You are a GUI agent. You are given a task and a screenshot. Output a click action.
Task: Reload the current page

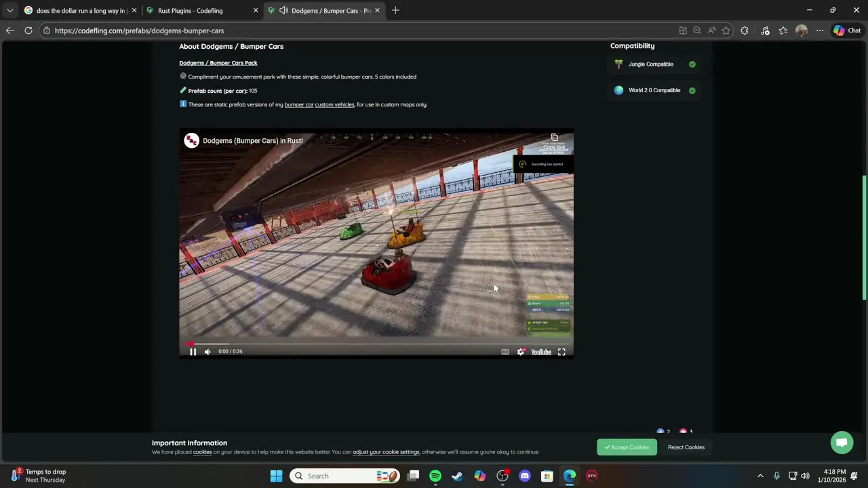[x=28, y=30]
